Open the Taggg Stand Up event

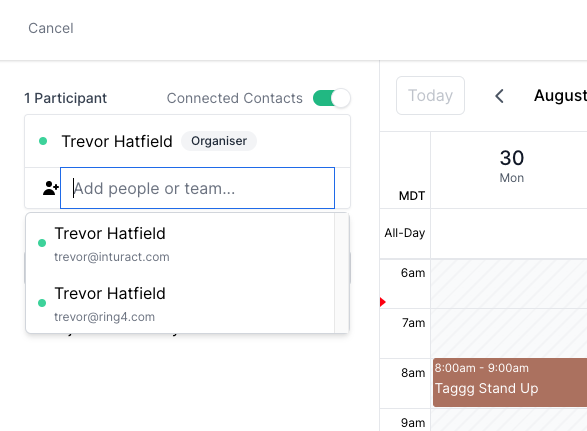510,382
